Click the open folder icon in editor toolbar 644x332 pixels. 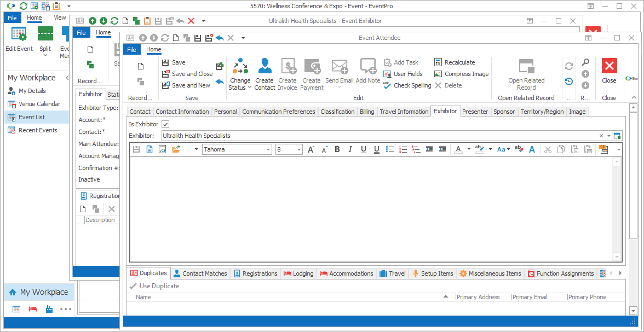click(x=176, y=150)
